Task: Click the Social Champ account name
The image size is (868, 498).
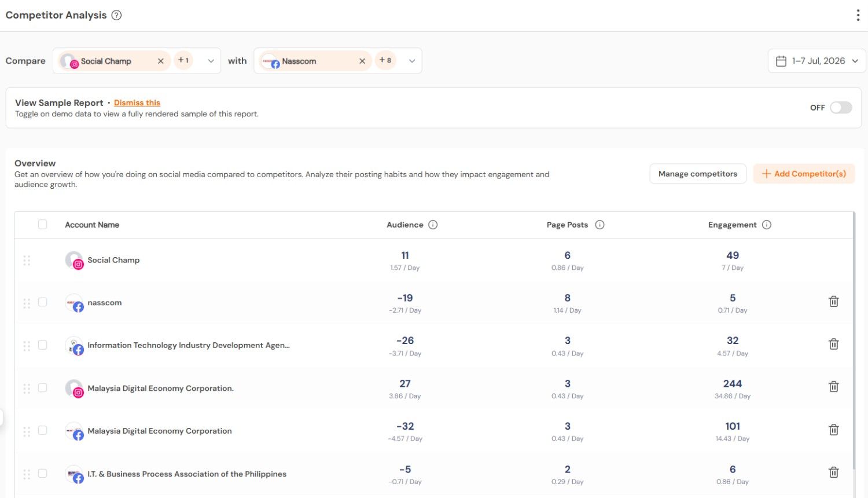Action: [x=113, y=260]
